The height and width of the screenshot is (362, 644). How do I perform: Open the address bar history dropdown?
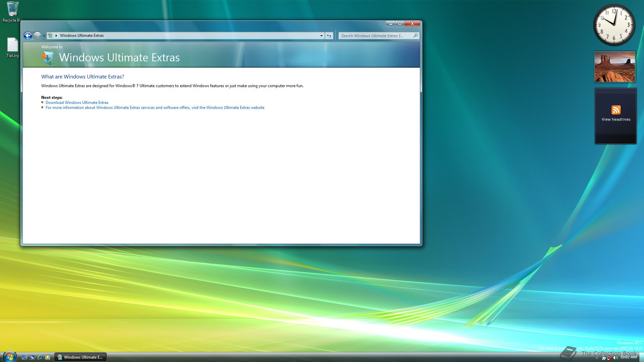(x=321, y=36)
